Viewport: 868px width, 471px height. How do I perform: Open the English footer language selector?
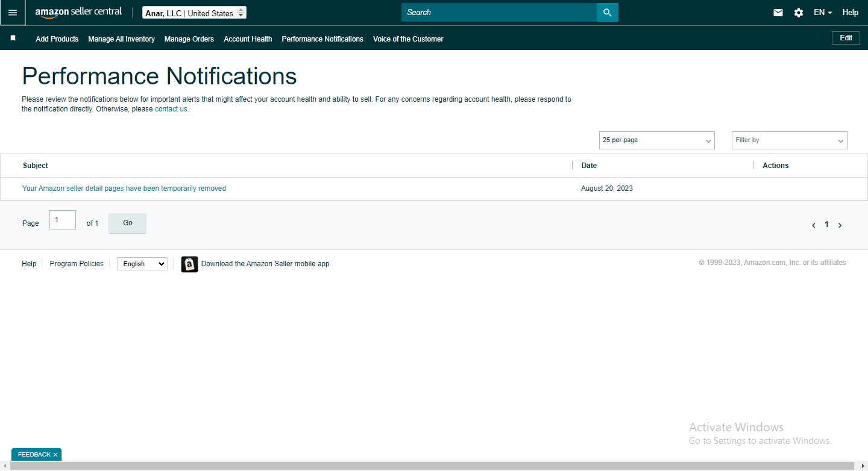click(142, 264)
